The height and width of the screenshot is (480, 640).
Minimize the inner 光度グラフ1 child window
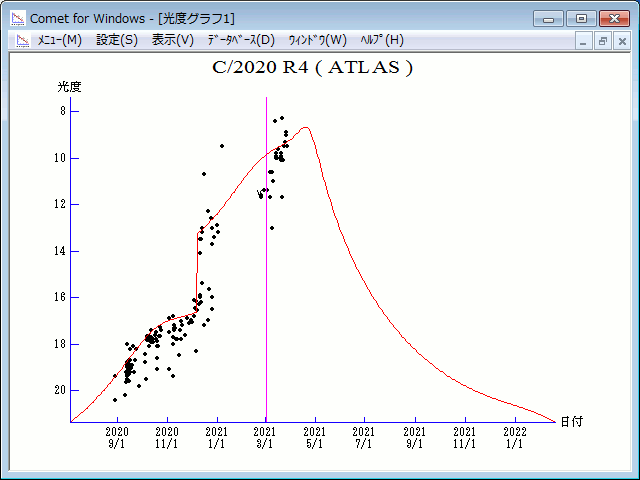[x=583, y=41]
